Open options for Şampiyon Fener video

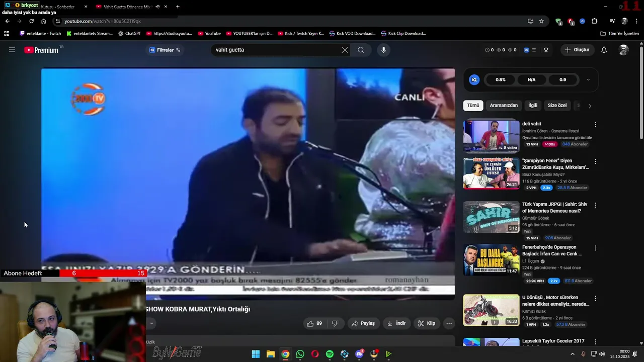coord(595,162)
